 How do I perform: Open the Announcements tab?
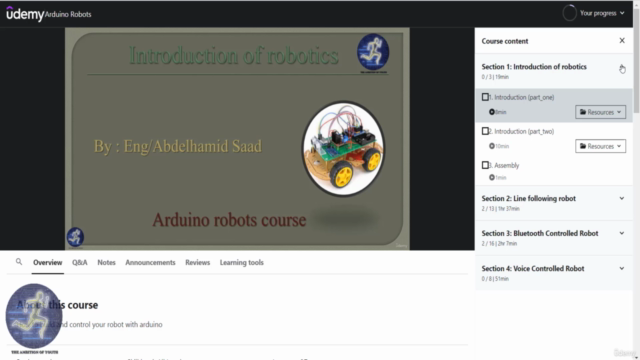(150, 262)
